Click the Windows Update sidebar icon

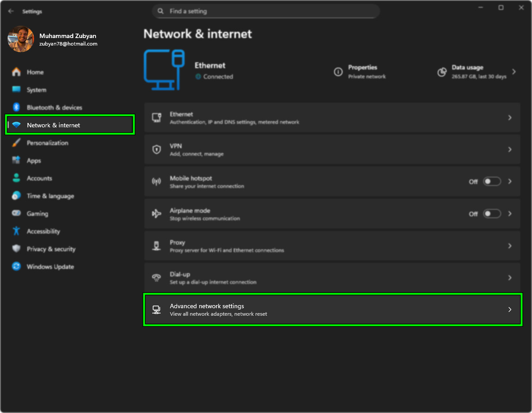[x=16, y=267]
